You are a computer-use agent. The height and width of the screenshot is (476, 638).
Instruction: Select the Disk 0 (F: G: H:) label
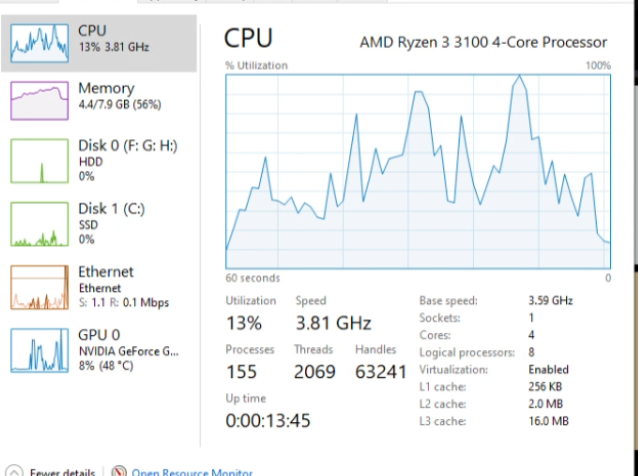127,145
